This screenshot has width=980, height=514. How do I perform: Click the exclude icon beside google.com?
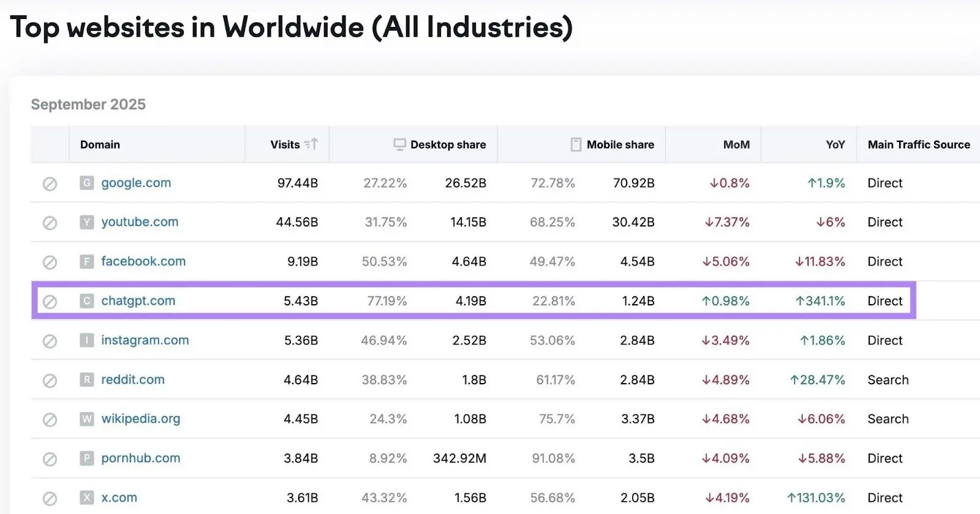(x=50, y=184)
